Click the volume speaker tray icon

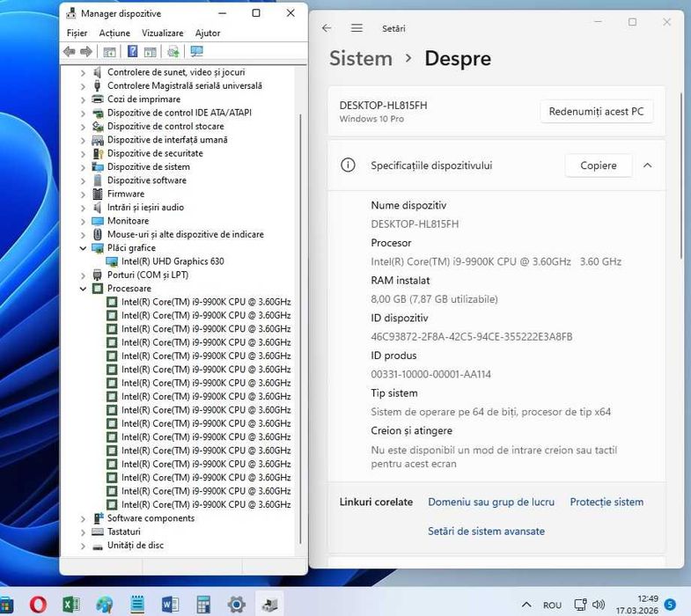pyautogui.click(x=599, y=605)
